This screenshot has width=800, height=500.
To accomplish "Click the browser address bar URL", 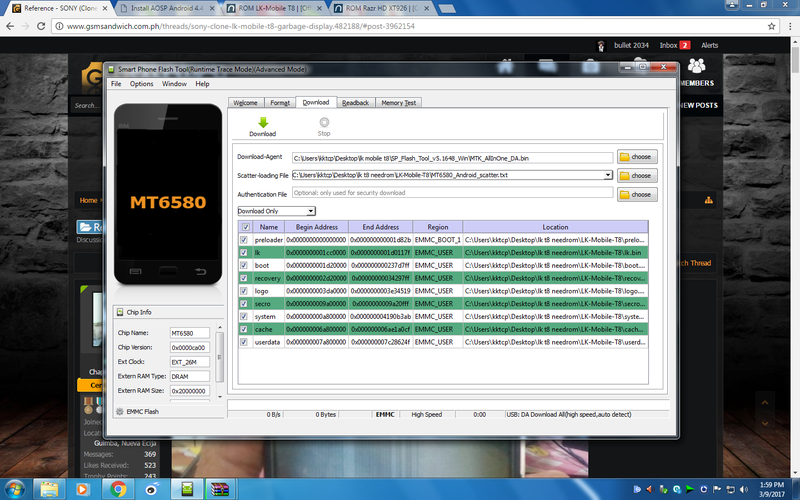I will pos(240,26).
